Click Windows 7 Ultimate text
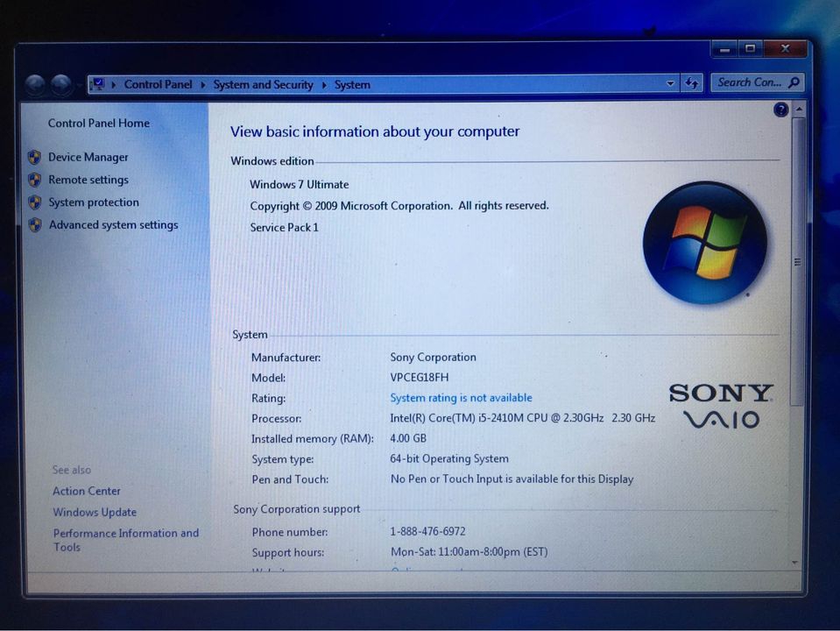This screenshot has width=840, height=631. click(x=300, y=184)
